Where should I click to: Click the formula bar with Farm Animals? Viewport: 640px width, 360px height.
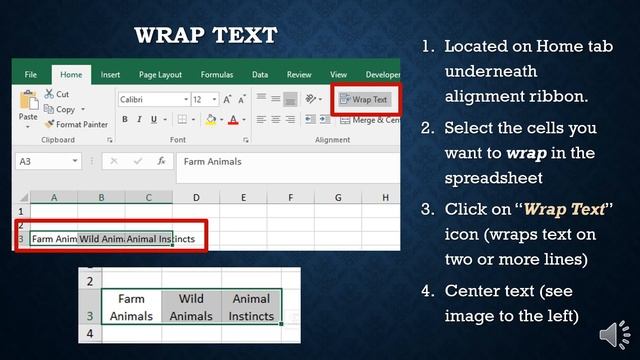point(288,167)
